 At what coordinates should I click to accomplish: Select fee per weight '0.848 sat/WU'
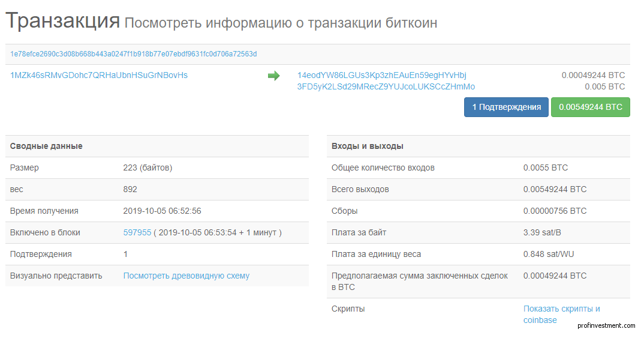tap(549, 254)
